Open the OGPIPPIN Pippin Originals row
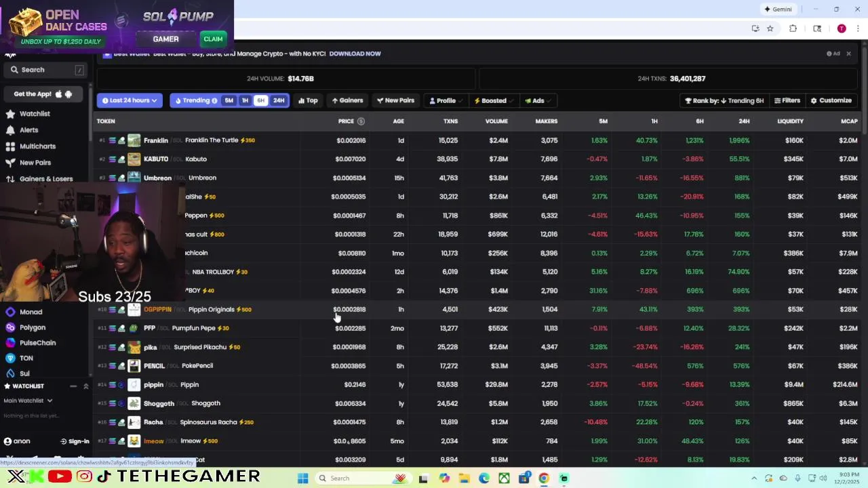Image resolution: width=868 pixels, height=488 pixels. tap(479, 310)
